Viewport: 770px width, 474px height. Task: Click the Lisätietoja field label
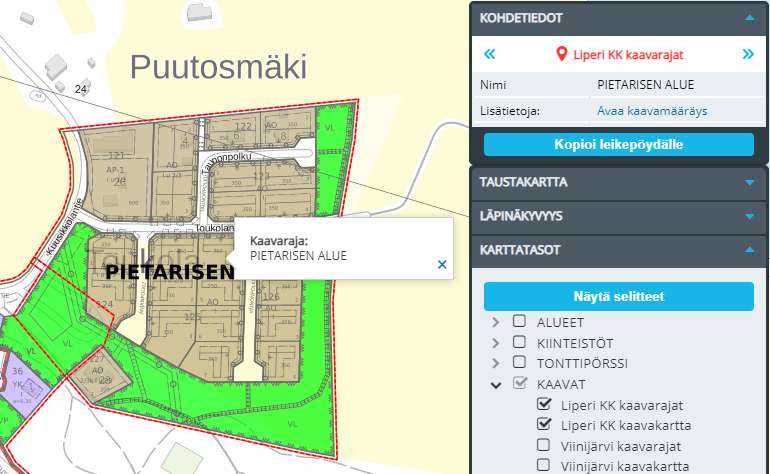tap(510, 111)
